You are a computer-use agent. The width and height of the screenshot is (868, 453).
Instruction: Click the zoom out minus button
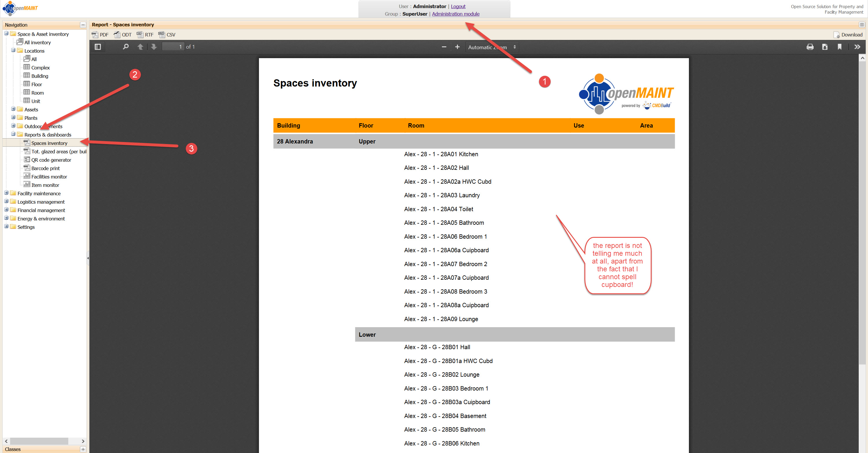coord(444,47)
